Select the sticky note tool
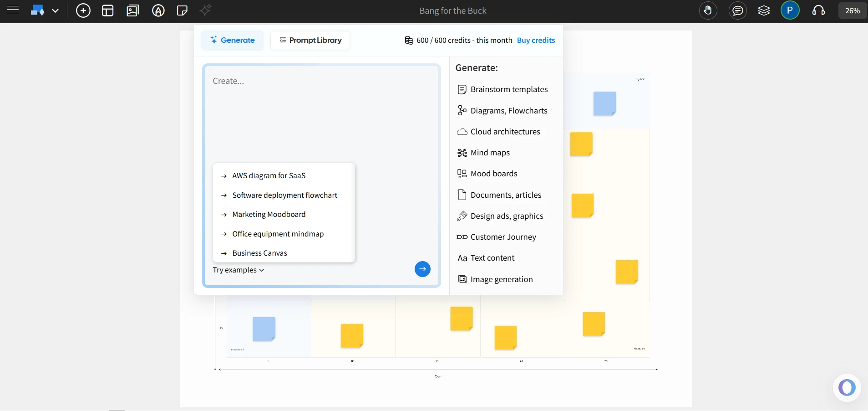The width and height of the screenshot is (868, 411). (x=182, y=10)
